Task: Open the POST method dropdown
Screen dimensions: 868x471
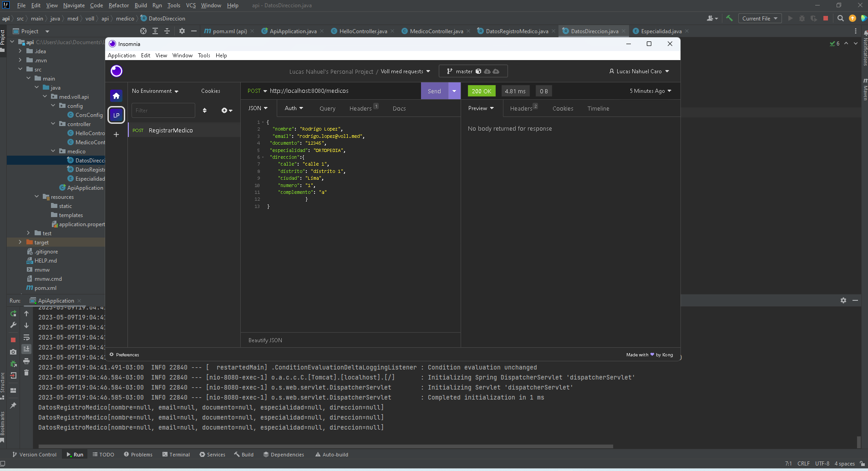Action: [257, 91]
